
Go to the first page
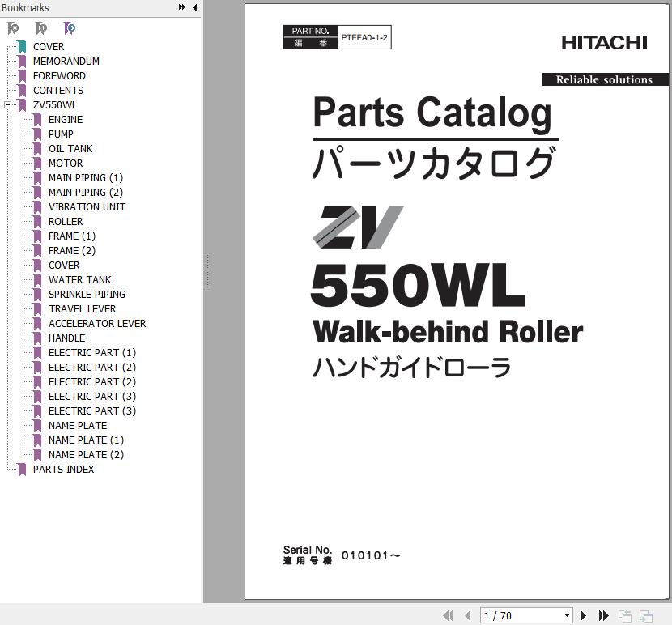point(448,615)
